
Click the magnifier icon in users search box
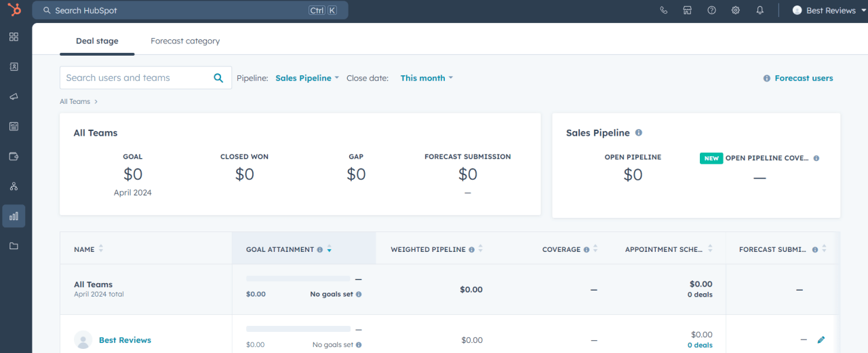pos(218,78)
